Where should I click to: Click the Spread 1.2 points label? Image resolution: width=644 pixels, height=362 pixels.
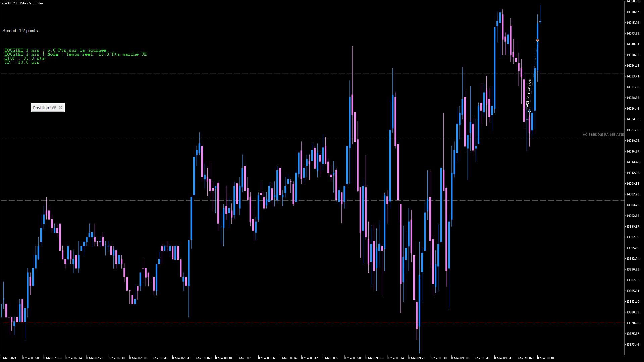coord(20,31)
